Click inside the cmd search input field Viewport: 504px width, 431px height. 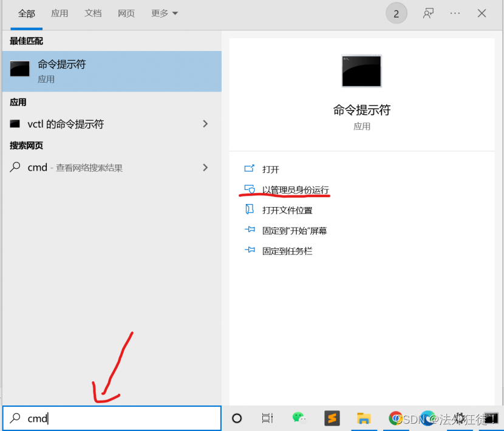click(x=91, y=418)
